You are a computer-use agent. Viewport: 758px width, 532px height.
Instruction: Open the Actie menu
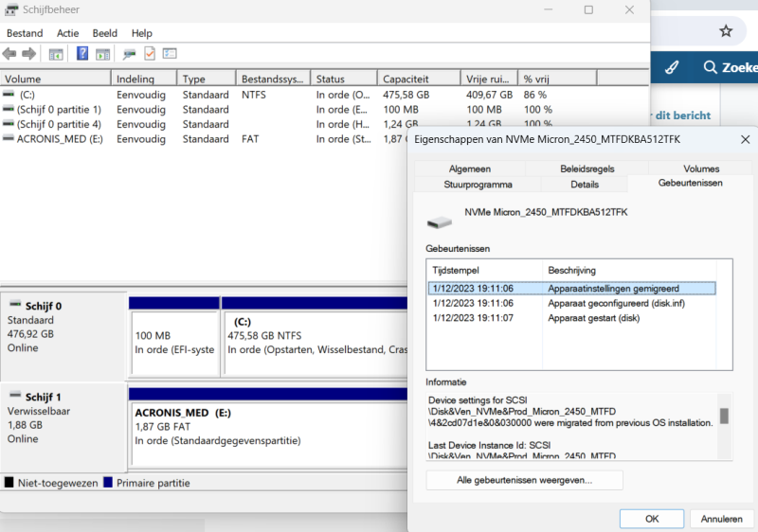(x=67, y=33)
